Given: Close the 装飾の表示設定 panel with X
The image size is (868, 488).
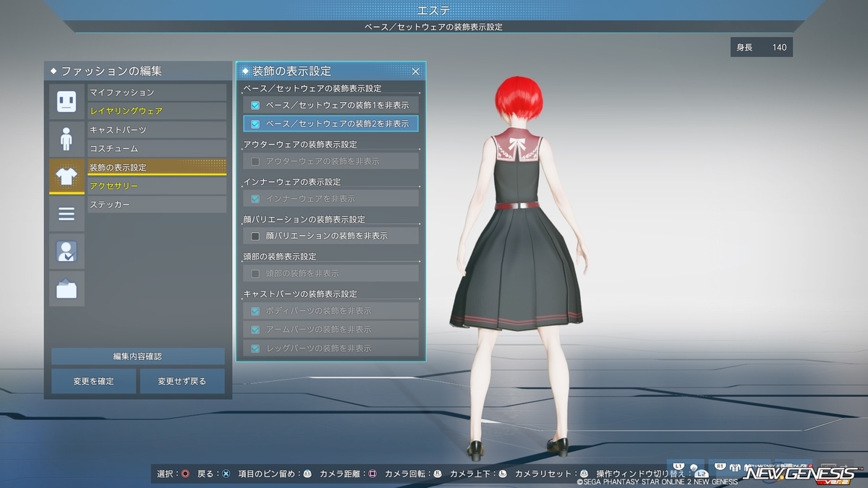Looking at the screenshot, I should pyautogui.click(x=415, y=72).
